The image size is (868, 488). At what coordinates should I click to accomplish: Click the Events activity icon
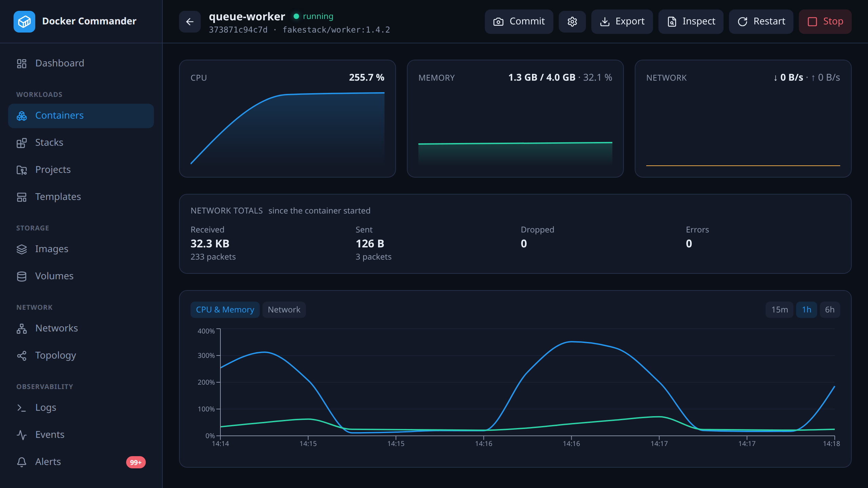point(22,435)
